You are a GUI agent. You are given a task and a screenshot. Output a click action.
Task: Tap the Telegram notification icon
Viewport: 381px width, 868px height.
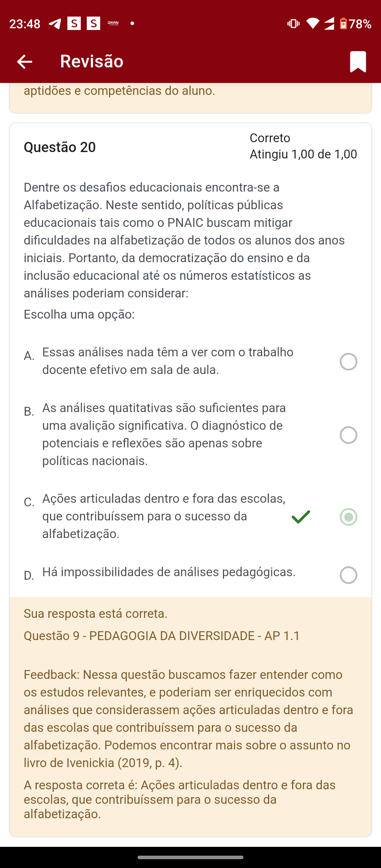coord(55,24)
